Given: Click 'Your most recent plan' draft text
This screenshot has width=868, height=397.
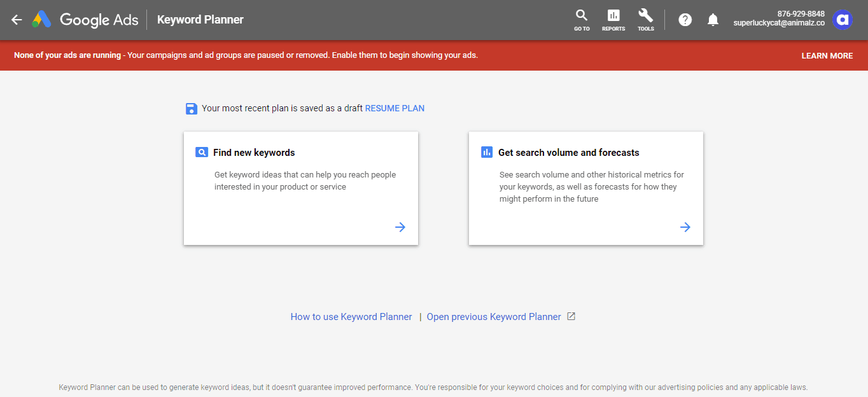Looking at the screenshot, I should (x=282, y=108).
